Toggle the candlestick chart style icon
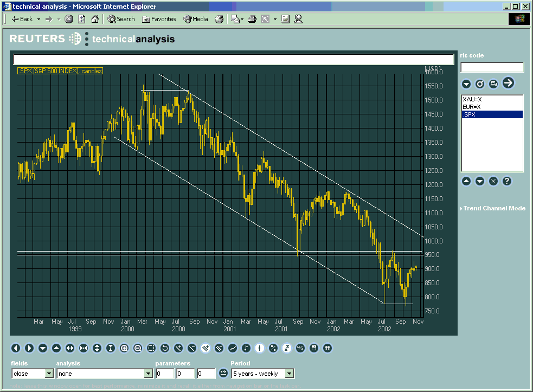The width and height of the screenshot is (533, 392). coord(260,348)
